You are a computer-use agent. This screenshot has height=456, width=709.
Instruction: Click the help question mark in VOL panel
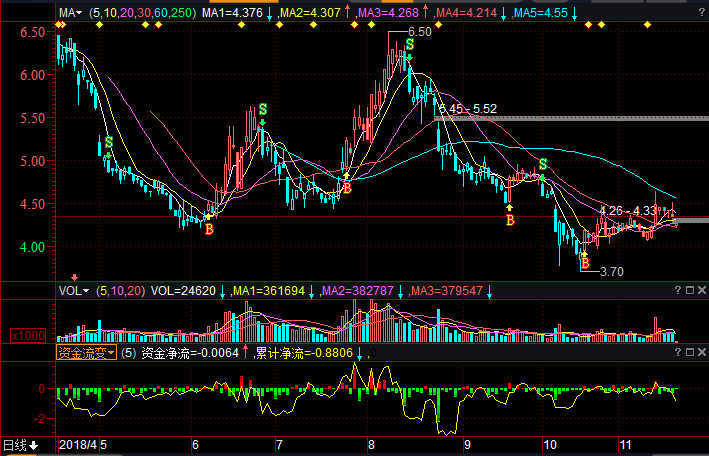(x=676, y=290)
